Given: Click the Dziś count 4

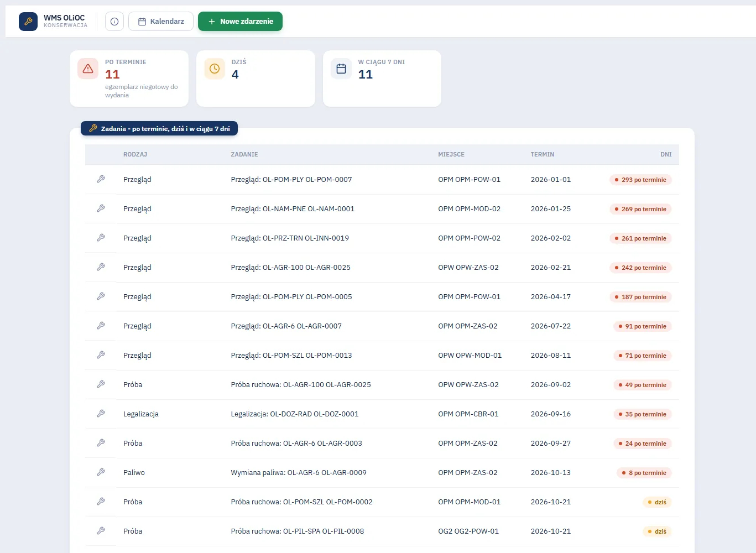Looking at the screenshot, I should click(x=235, y=75).
